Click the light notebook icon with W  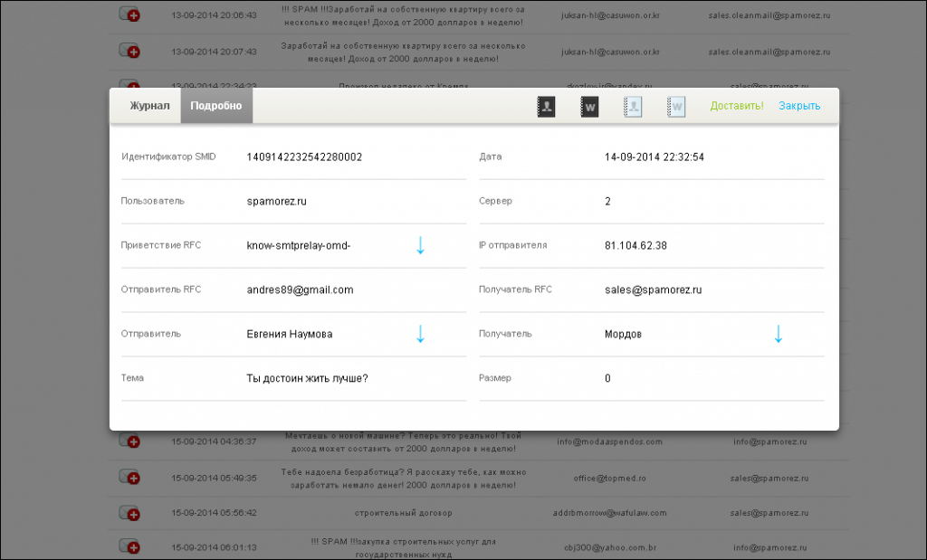coord(676,107)
